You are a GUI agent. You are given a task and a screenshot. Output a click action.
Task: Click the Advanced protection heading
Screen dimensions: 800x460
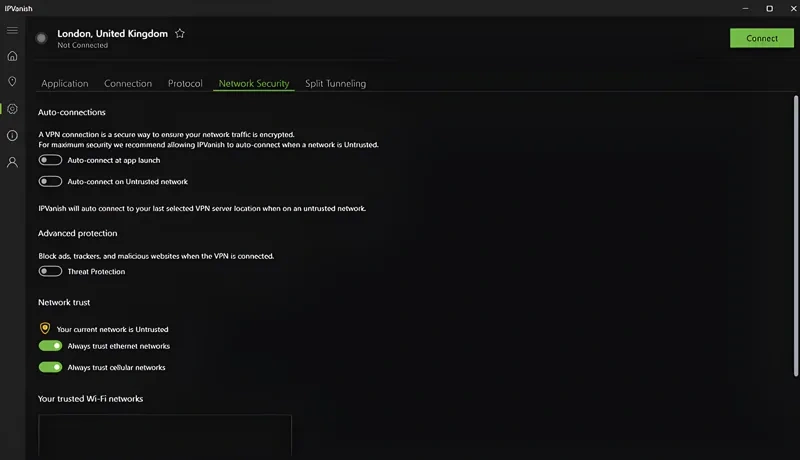click(78, 233)
